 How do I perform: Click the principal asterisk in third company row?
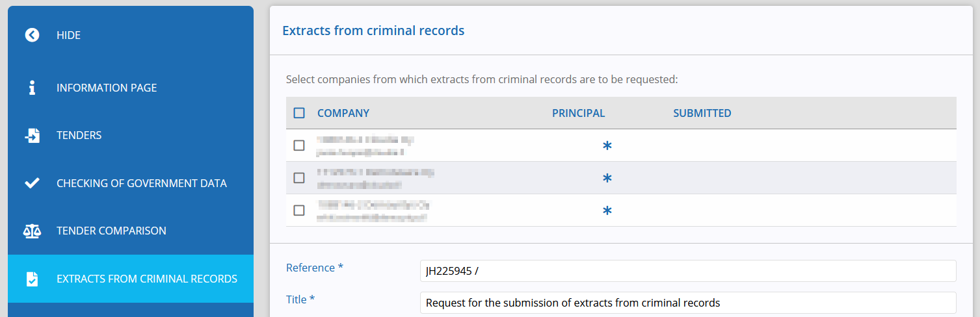(x=607, y=211)
